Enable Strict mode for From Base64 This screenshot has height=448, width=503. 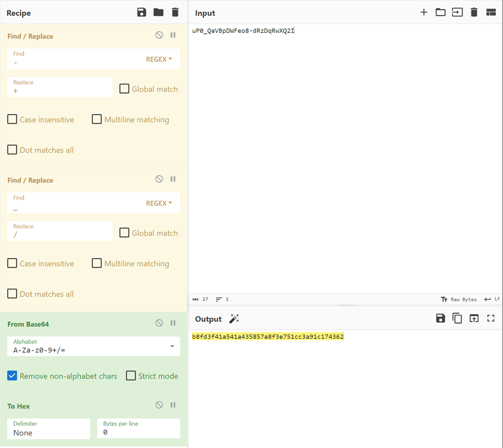pyautogui.click(x=131, y=376)
